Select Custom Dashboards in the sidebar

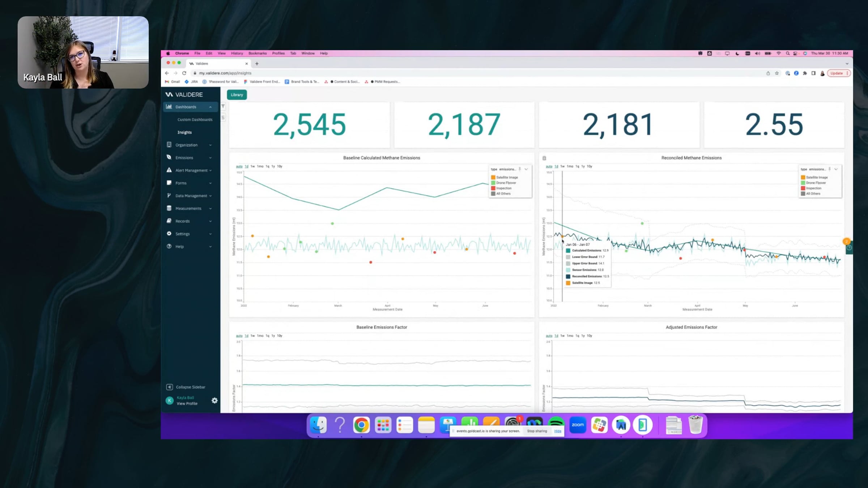(195, 120)
